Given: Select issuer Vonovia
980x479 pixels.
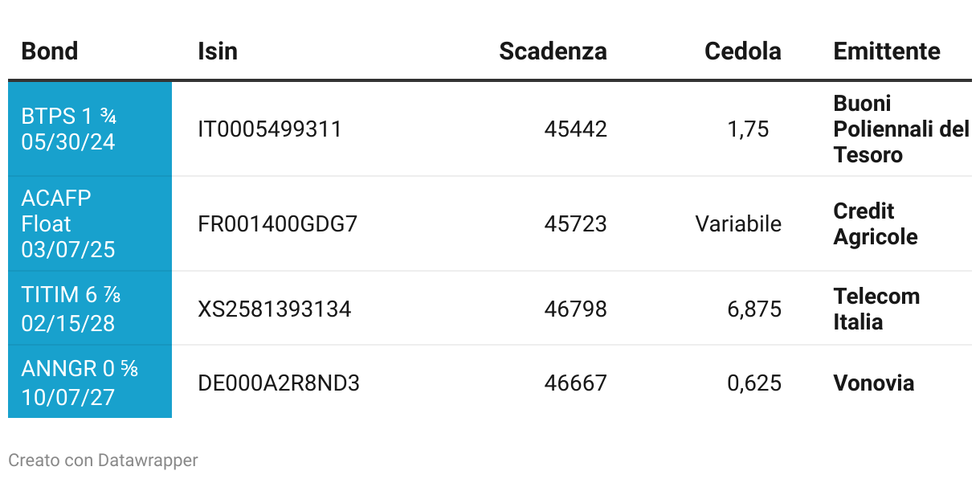Looking at the screenshot, I should [874, 383].
